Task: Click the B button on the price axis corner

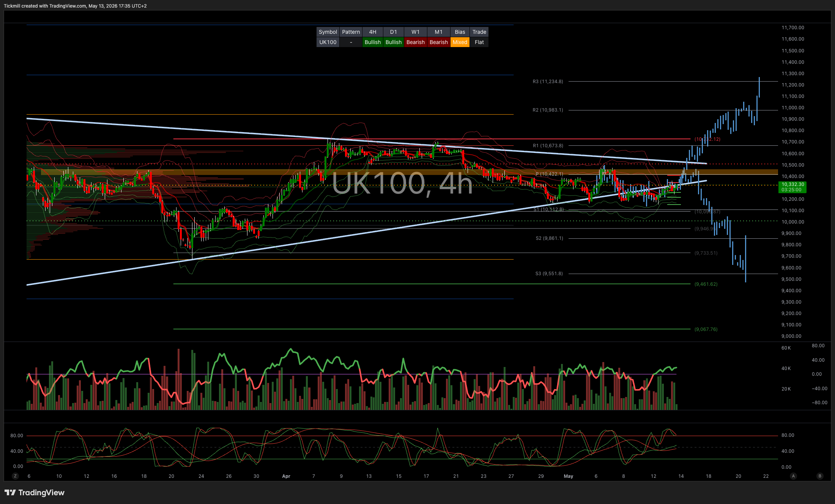Action: coord(820,476)
